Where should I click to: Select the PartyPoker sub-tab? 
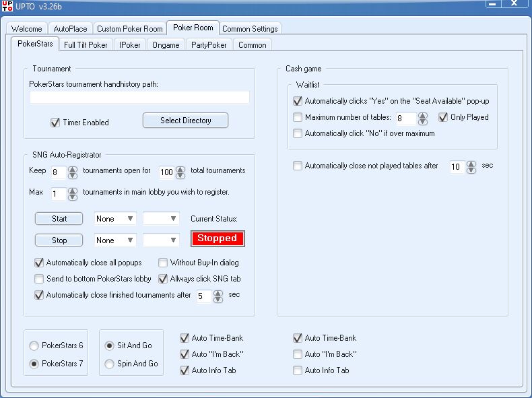tap(209, 45)
